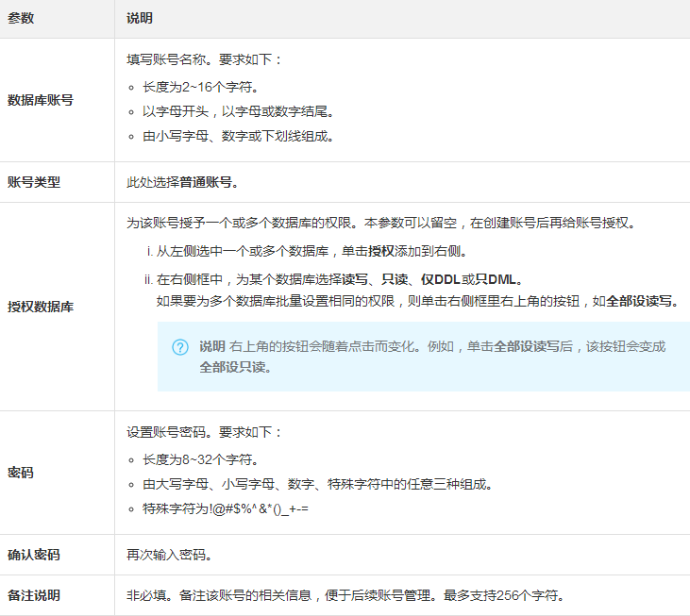Viewport: 690px width, 616px height.
Task: Click the bullet 由大写字母、小写字母、数字、特殊字符
Action: coord(317,485)
